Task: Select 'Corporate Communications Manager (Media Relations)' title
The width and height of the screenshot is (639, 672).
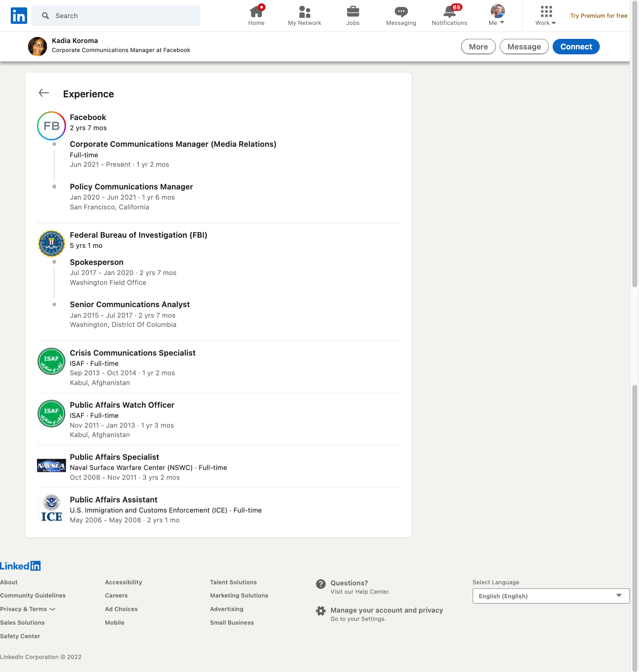Action: pos(173,144)
